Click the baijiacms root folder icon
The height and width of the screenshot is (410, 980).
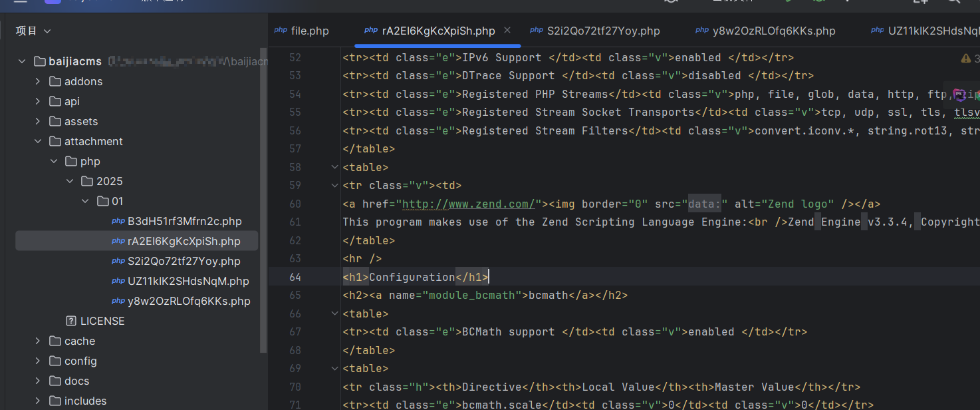pyautogui.click(x=39, y=61)
